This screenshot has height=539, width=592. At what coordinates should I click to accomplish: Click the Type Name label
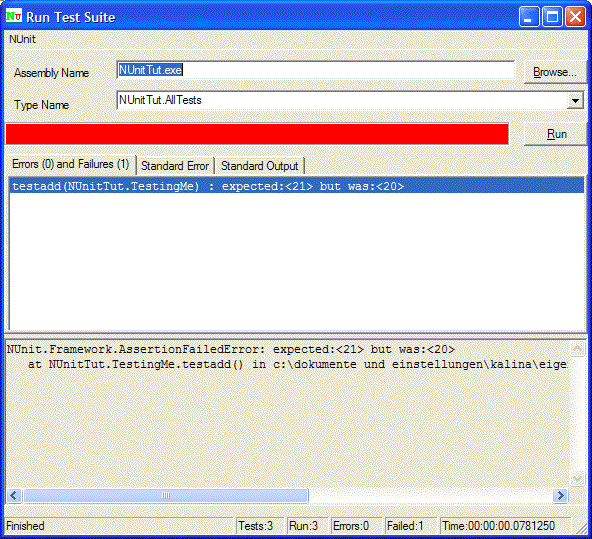42,105
